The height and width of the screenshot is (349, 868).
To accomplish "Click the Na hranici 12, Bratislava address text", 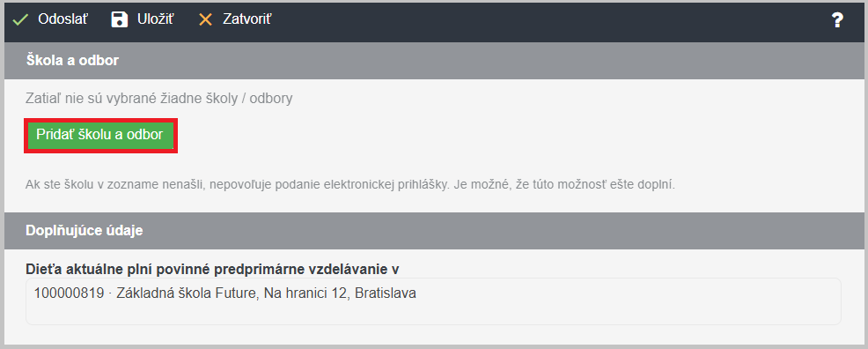I will (x=340, y=293).
